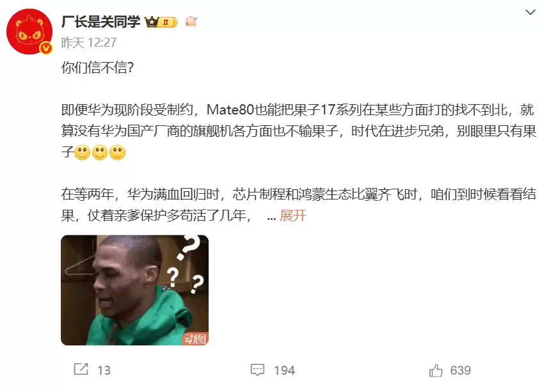This screenshot has width=544, height=392.
Task: Open comments via speech bubble icon
Action: coord(257,370)
